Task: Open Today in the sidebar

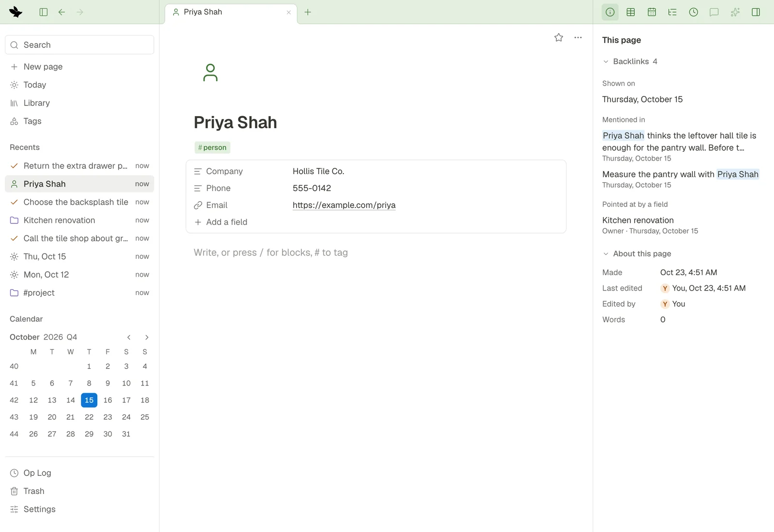Action: point(79,85)
